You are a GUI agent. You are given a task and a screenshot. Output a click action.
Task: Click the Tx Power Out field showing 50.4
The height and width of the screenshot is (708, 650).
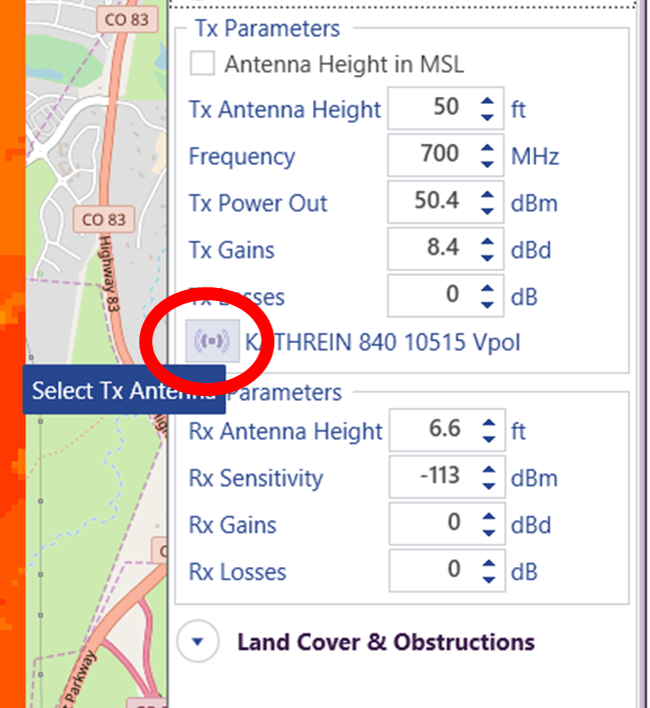[x=432, y=203]
